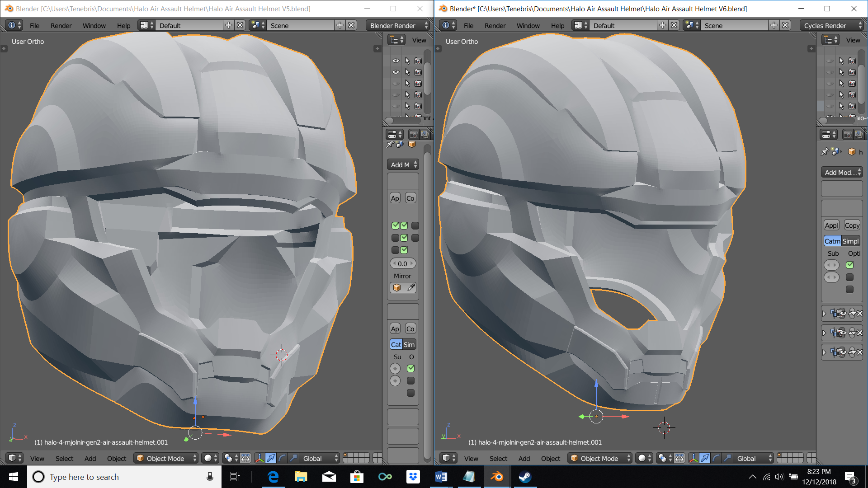Click Ap button of subsurf modifier, left window
The height and width of the screenshot is (488, 868).
coord(395,328)
